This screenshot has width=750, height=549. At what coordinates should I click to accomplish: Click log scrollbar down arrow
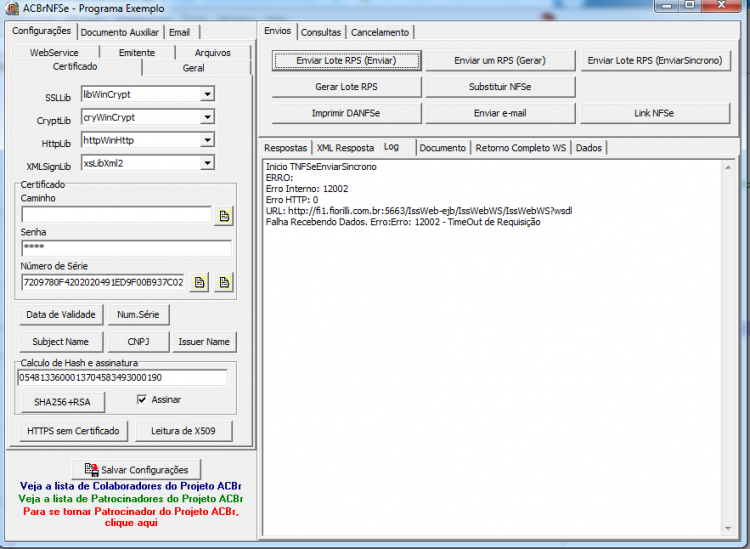click(x=728, y=528)
